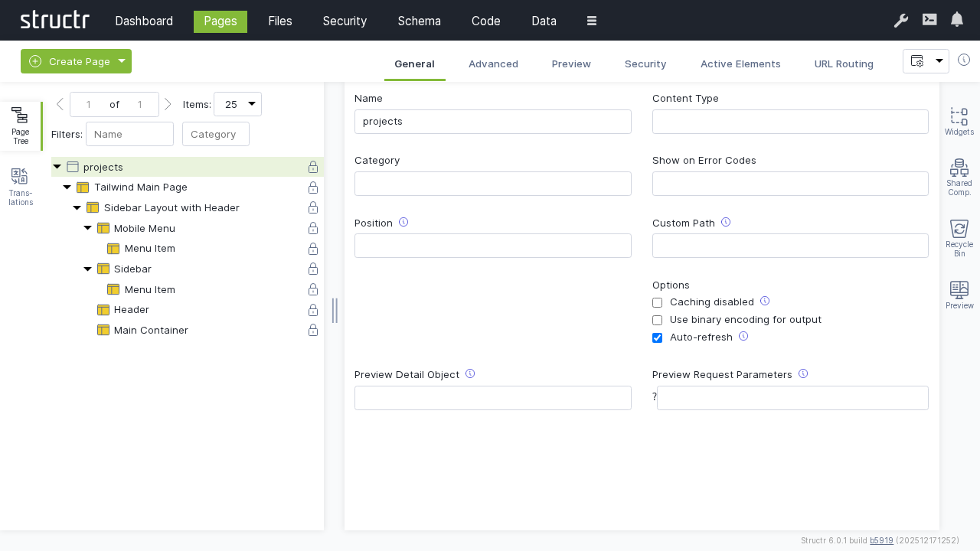Collapse the Mobile Menu tree node
This screenshot has width=980, height=551.
tap(87, 228)
